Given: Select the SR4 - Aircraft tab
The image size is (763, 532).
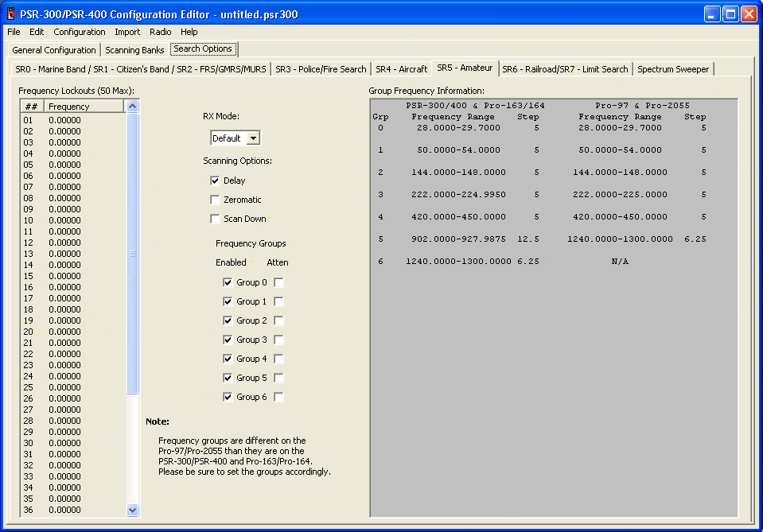Looking at the screenshot, I should pos(401,69).
